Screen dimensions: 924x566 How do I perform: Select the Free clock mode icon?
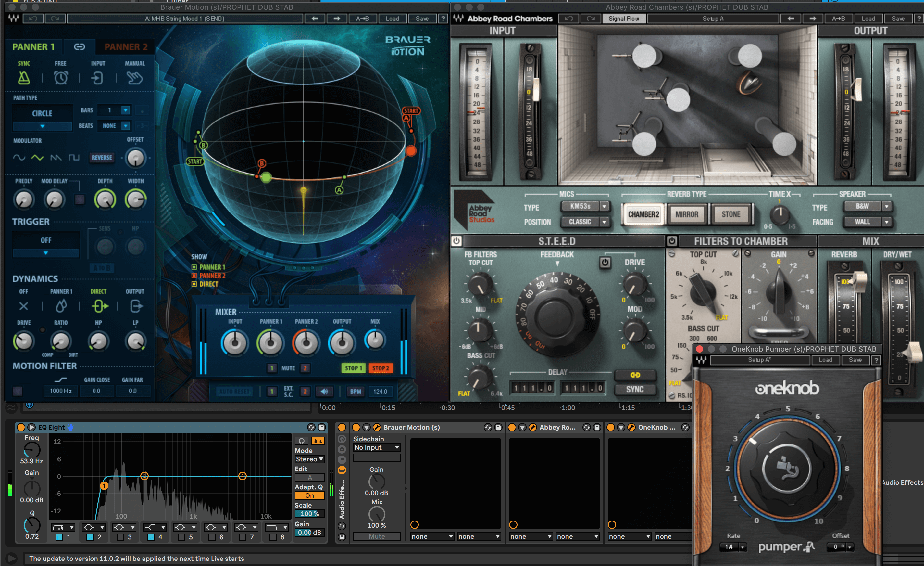coord(61,78)
